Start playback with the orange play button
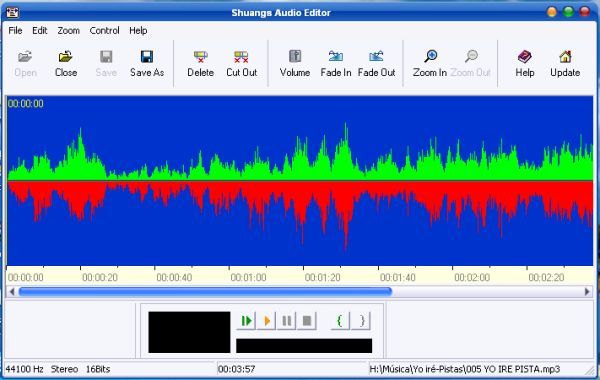600x380 pixels. [x=267, y=321]
